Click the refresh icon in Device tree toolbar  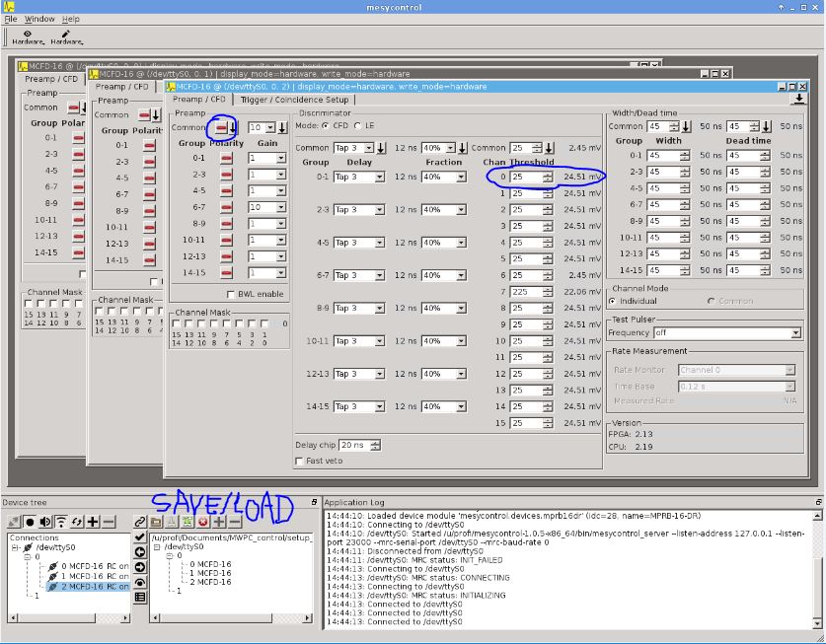[77, 521]
